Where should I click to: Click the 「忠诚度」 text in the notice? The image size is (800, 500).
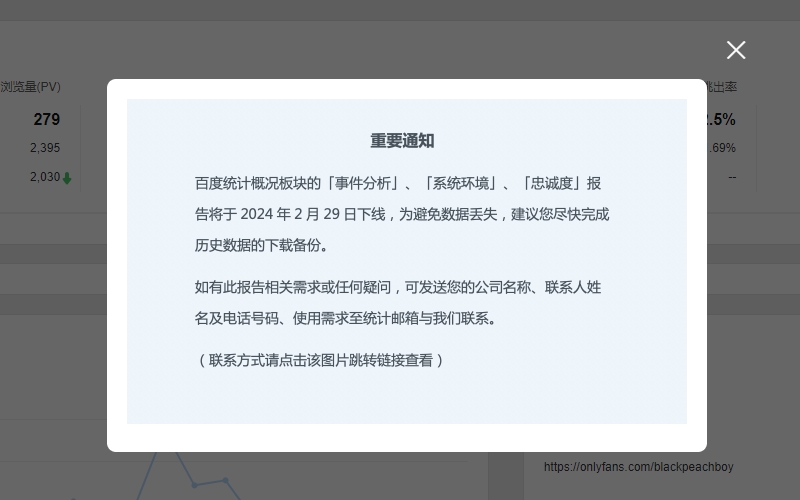(552, 183)
